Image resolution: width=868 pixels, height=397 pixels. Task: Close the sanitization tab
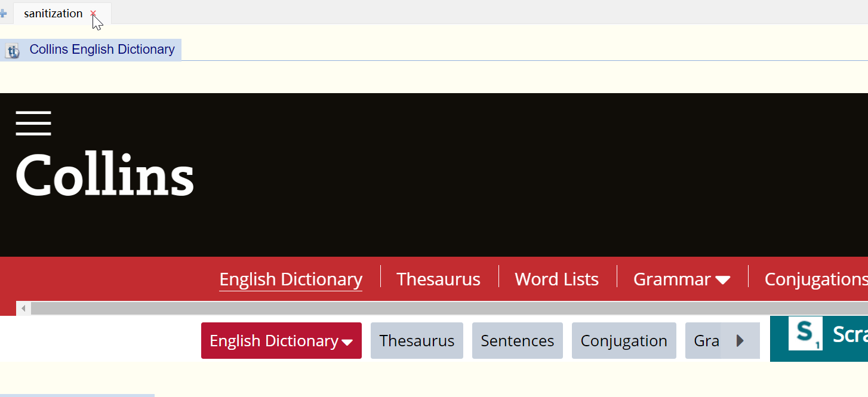click(93, 13)
